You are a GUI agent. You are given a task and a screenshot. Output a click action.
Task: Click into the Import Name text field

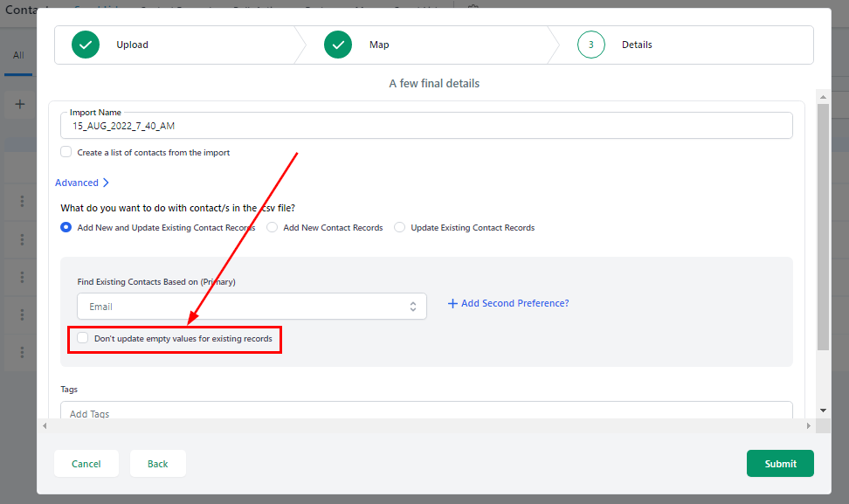426,126
